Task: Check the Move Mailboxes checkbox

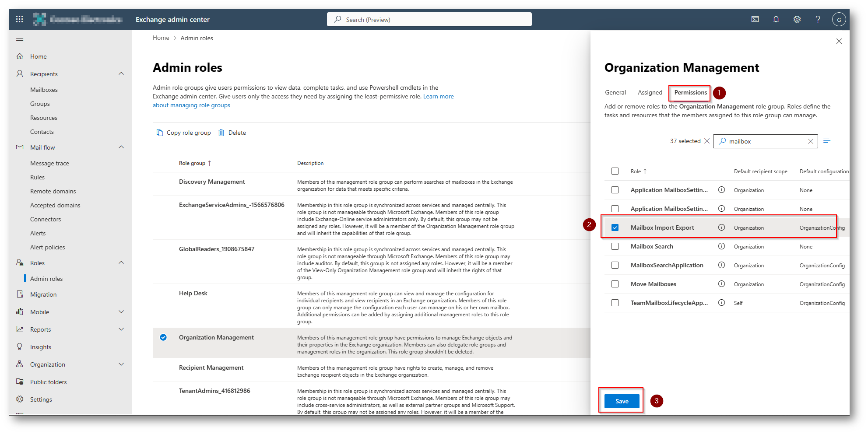Action: [x=615, y=284]
